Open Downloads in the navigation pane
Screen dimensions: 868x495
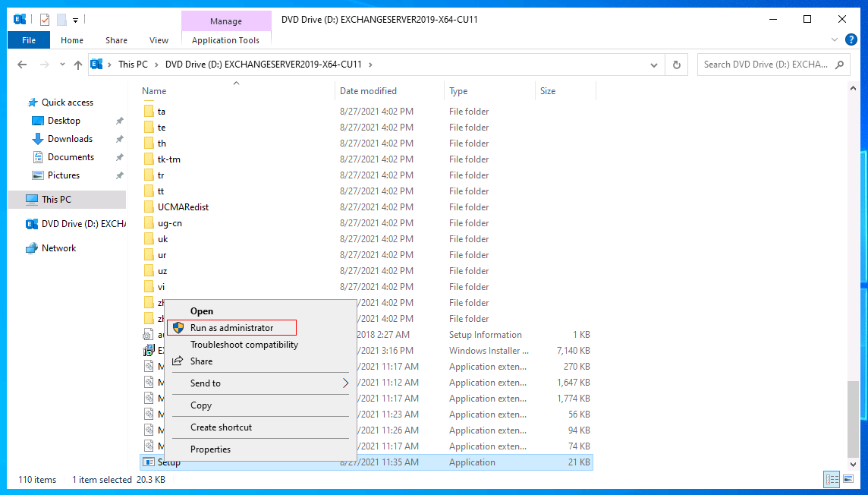(71, 139)
